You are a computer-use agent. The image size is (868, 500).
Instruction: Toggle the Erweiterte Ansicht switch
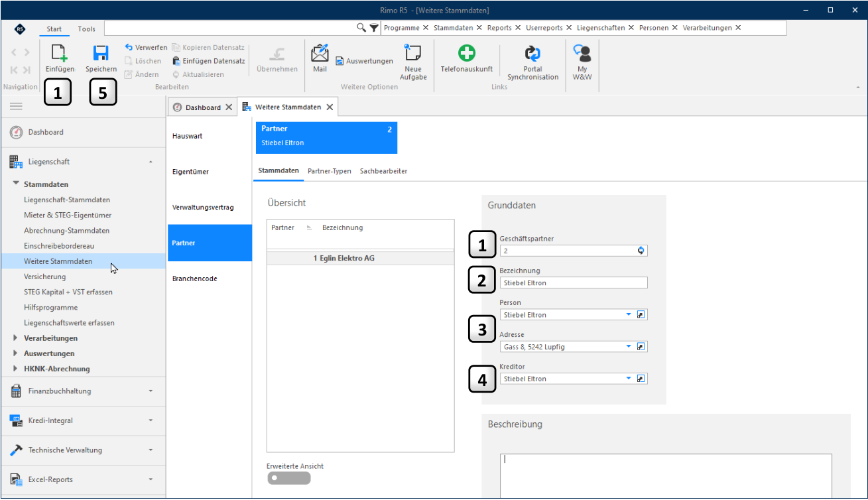288,478
